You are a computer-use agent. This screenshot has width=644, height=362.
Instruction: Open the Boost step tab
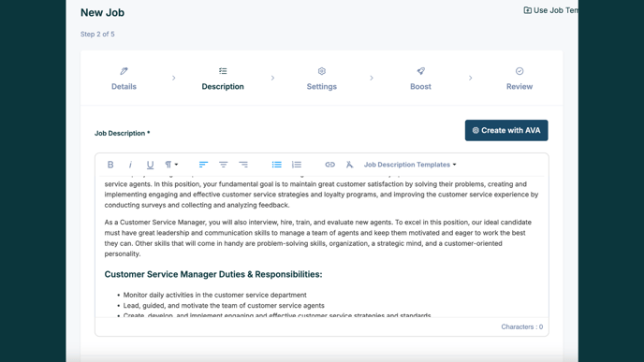420,79
